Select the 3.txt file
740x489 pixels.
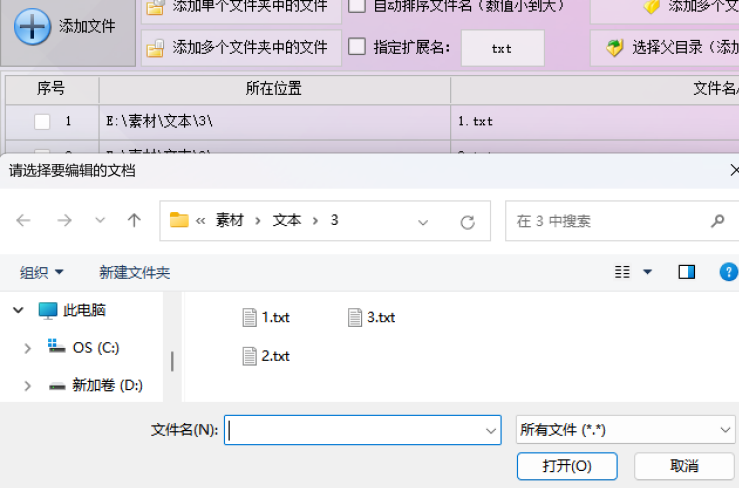pos(372,317)
